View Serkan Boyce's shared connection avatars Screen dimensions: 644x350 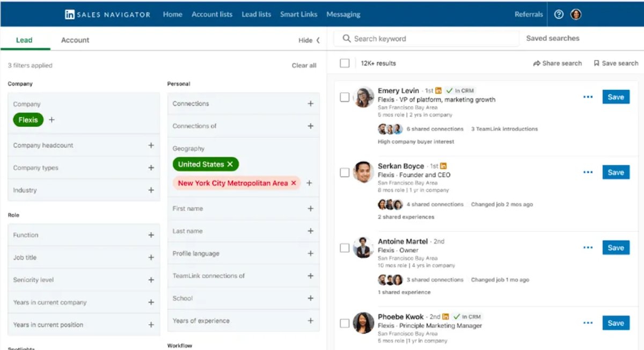[x=390, y=204]
